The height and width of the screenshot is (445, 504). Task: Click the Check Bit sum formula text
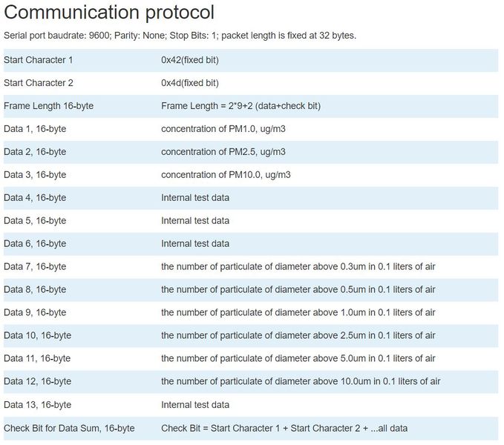coord(284,428)
